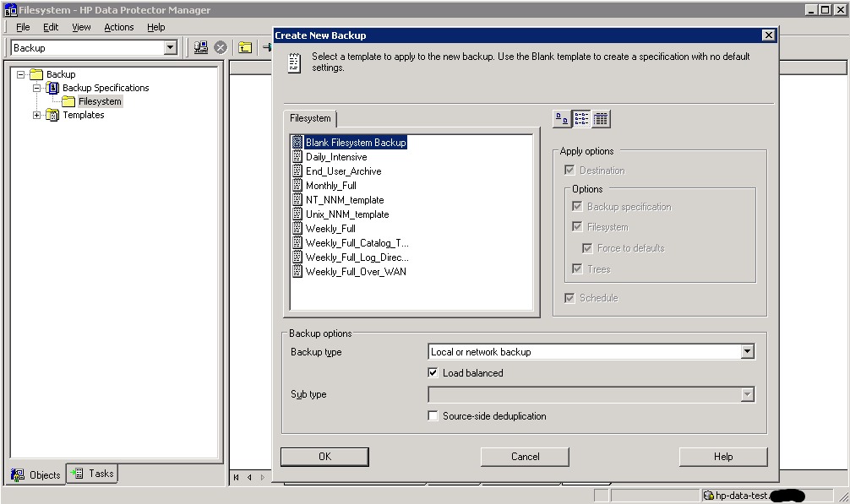The width and height of the screenshot is (850, 504).
Task: Select the Monthly_Full template name
Action: coord(330,185)
